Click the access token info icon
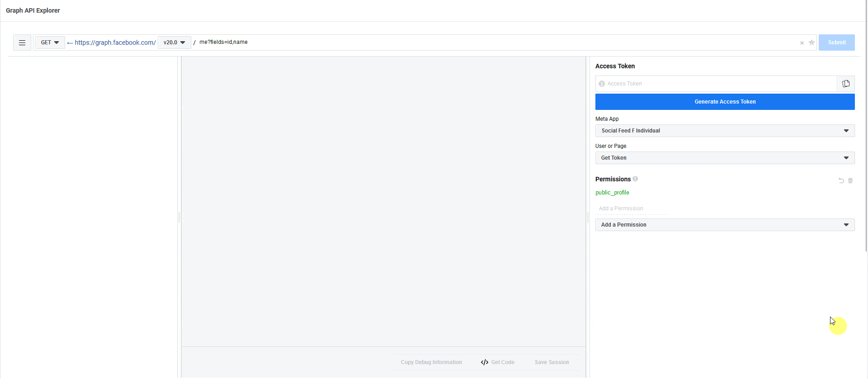Image resolution: width=868 pixels, height=379 pixels. [x=602, y=84]
